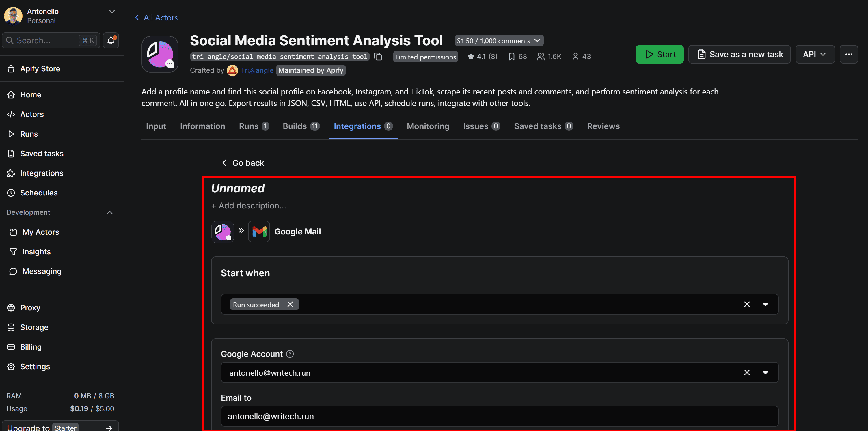Viewport: 868px width, 431px height.
Task: Copy the actor name with the clipboard icon
Action: point(378,57)
